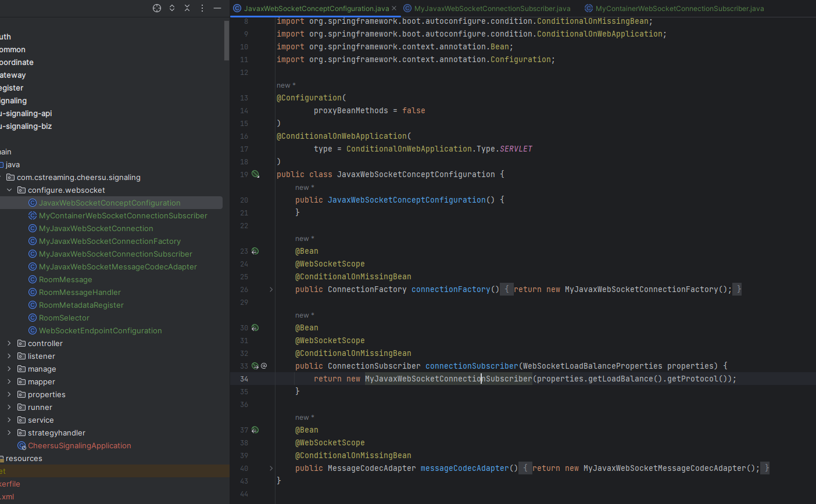
Task: Switch to the MyContainerWebSocketConnectionSubscriber.java tab
Action: (674, 9)
